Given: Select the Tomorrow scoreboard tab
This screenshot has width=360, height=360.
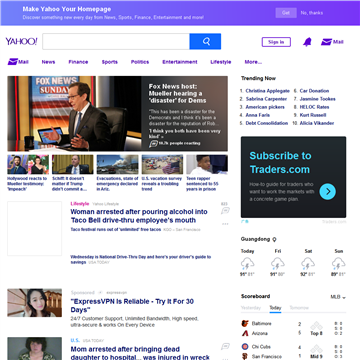Looking at the screenshot, I should [x=299, y=308].
